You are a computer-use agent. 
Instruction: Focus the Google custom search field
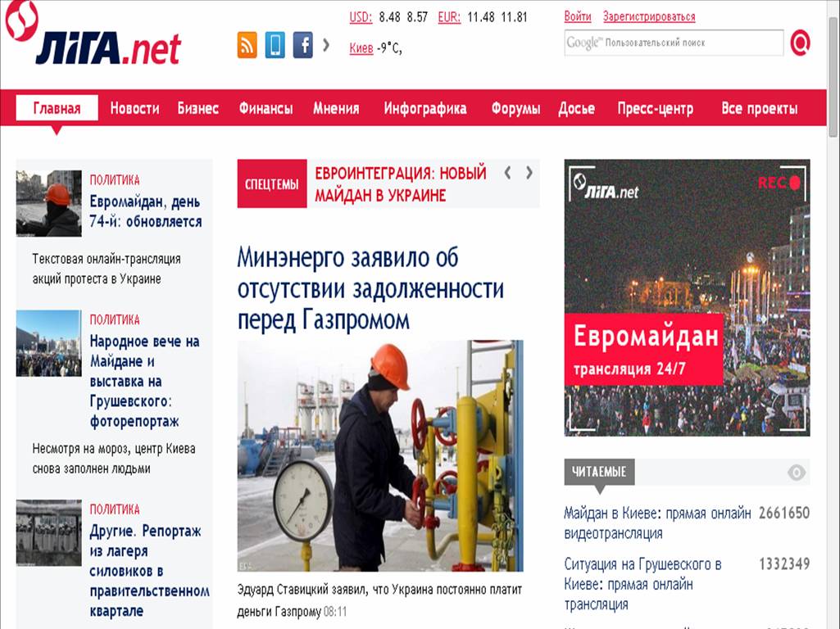pyautogui.click(x=674, y=43)
